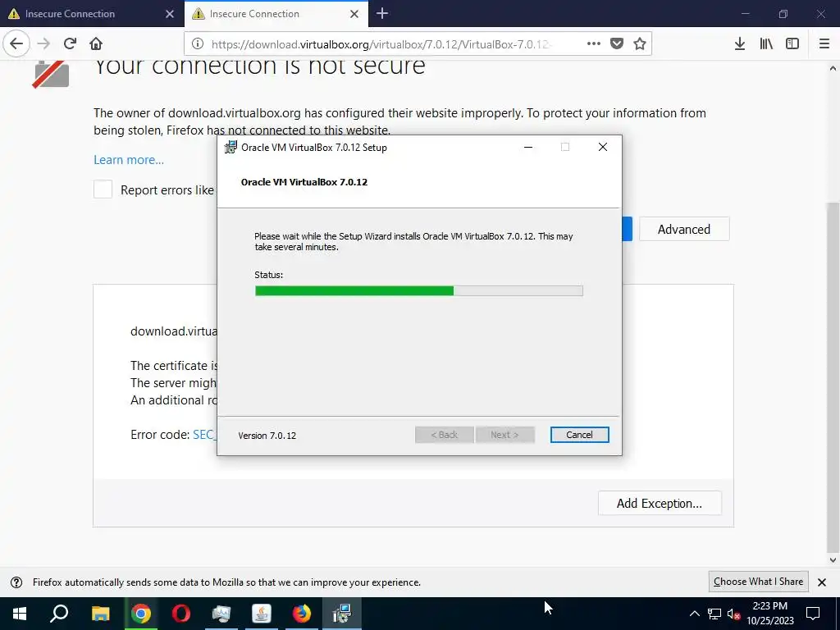Open the Library menu
Image resolution: width=840 pixels, height=630 pixels.
(x=766, y=43)
